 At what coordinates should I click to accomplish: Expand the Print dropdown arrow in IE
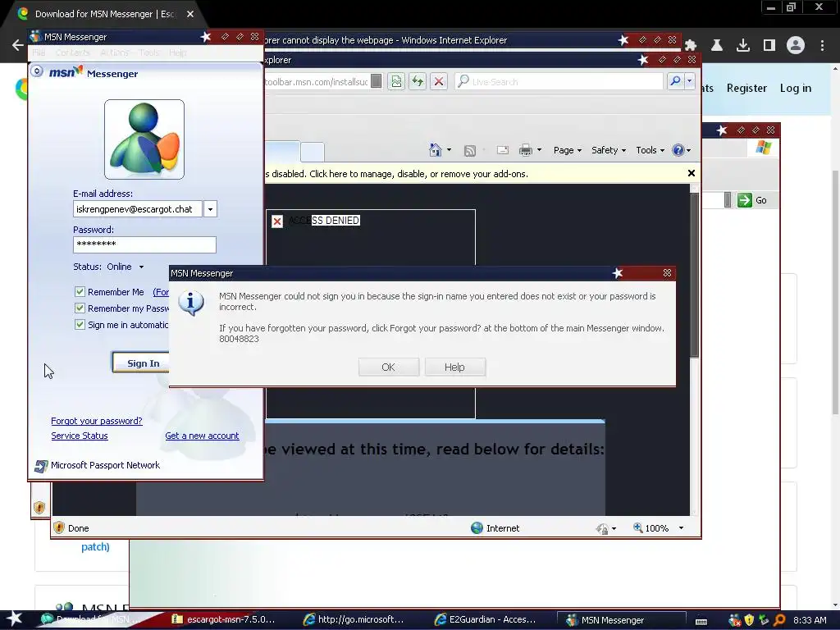pos(539,151)
